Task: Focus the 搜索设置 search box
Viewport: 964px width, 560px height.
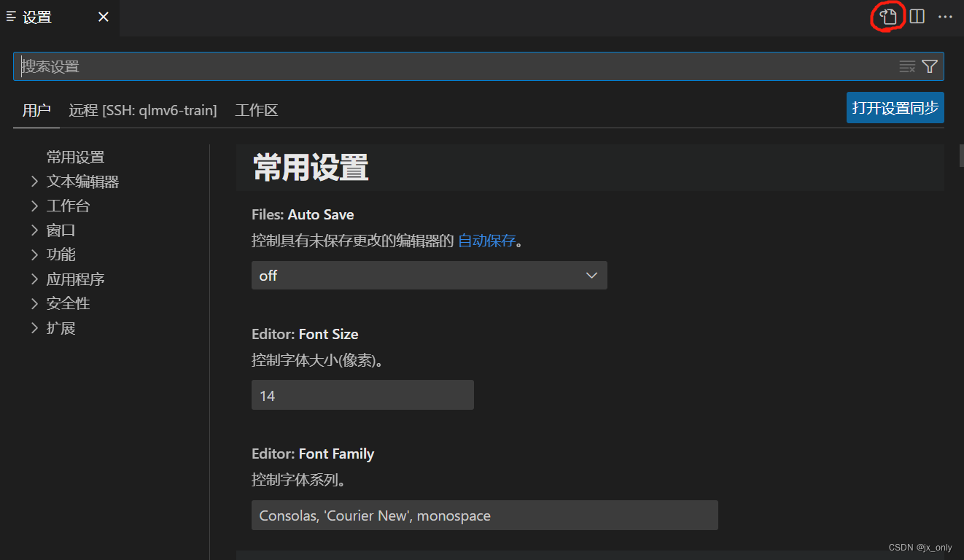Action: point(478,66)
